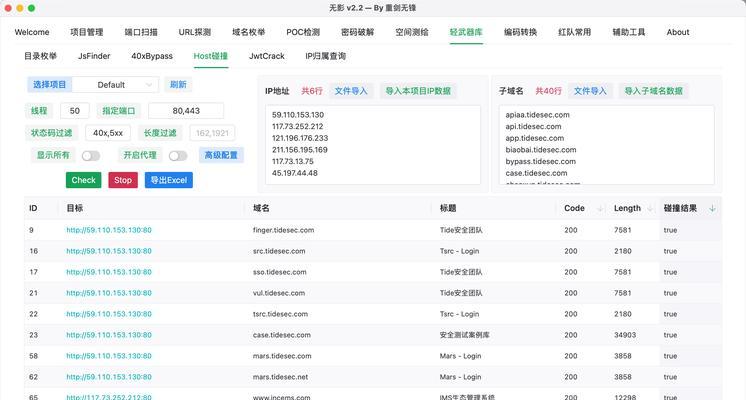The image size is (746, 400).
Task: Sort the 碰撞结果 column via arrow icon
Action: click(712, 208)
